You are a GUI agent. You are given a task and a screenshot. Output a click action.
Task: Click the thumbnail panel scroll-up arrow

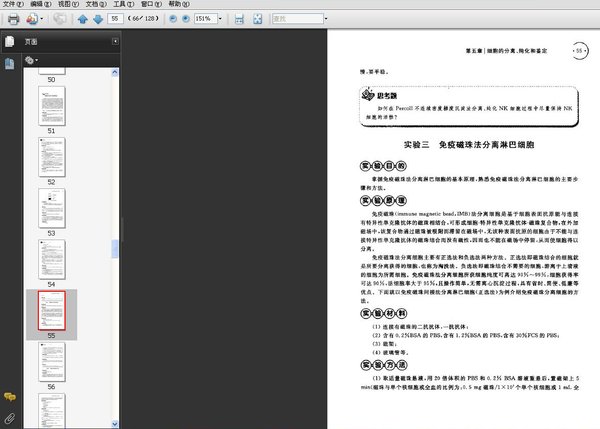coord(115,72)
